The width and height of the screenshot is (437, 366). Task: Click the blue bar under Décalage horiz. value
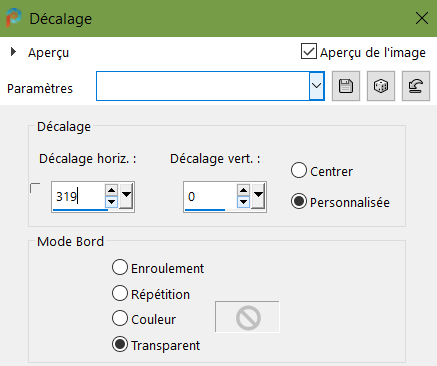(x=80, y=210)
